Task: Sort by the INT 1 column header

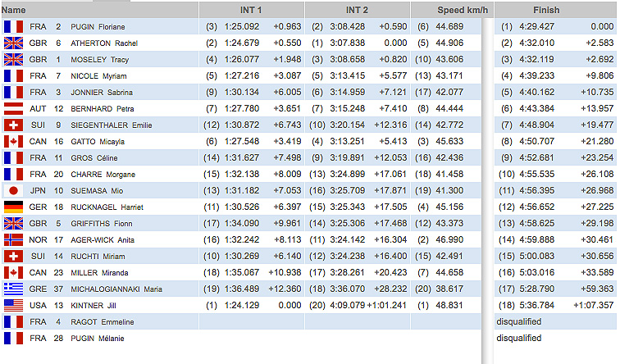Action: pos(251,10)
